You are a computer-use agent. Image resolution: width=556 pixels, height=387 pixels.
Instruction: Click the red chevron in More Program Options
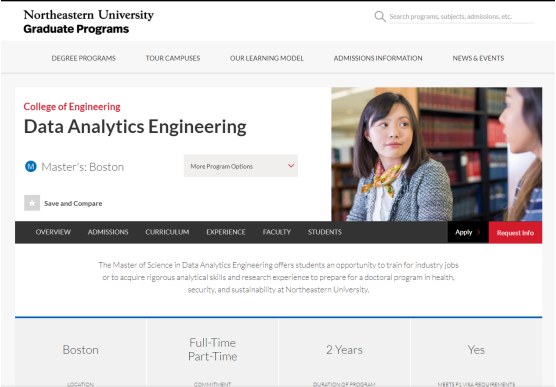(x=291, y=166)
